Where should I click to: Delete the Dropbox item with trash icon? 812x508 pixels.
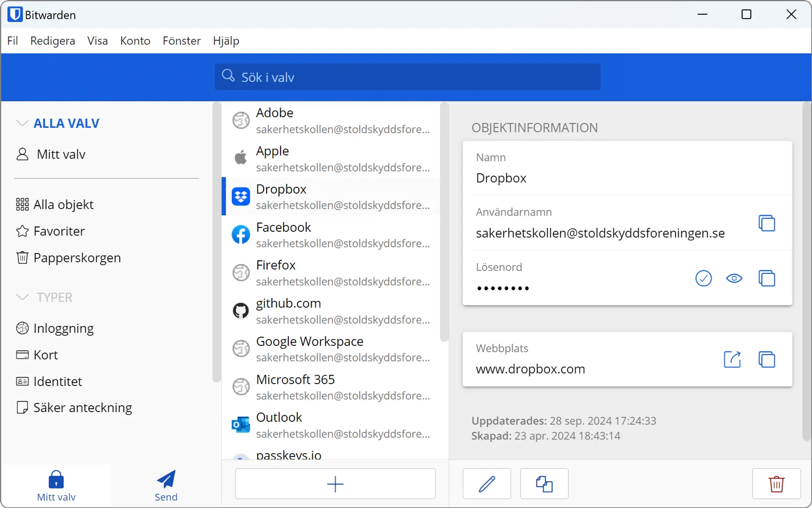tap(776, 484)
